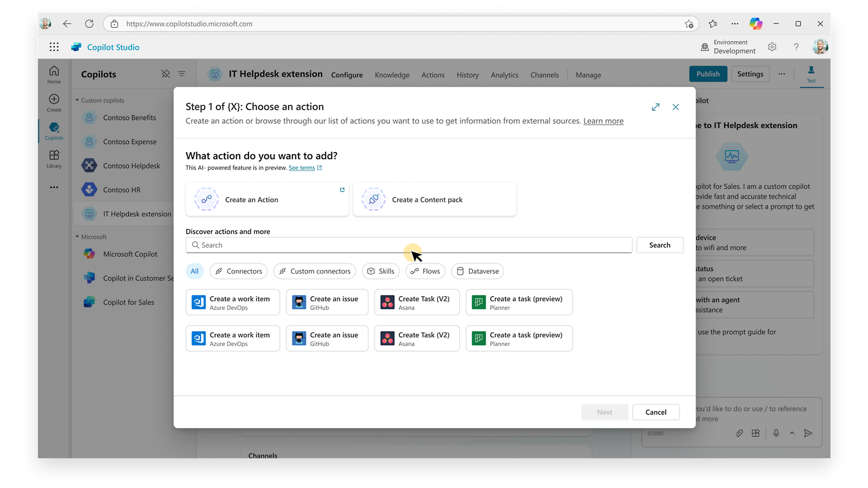The width and height of the screenshot is (868, 488).
Task: Open the Copilots list filter icon
Action: [182, 74]
